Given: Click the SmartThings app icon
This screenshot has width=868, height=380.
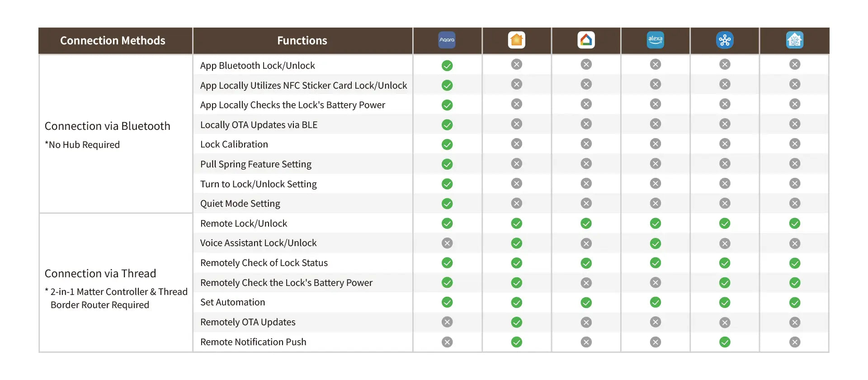Looking at the screenshot, I should tap(725, 40).
